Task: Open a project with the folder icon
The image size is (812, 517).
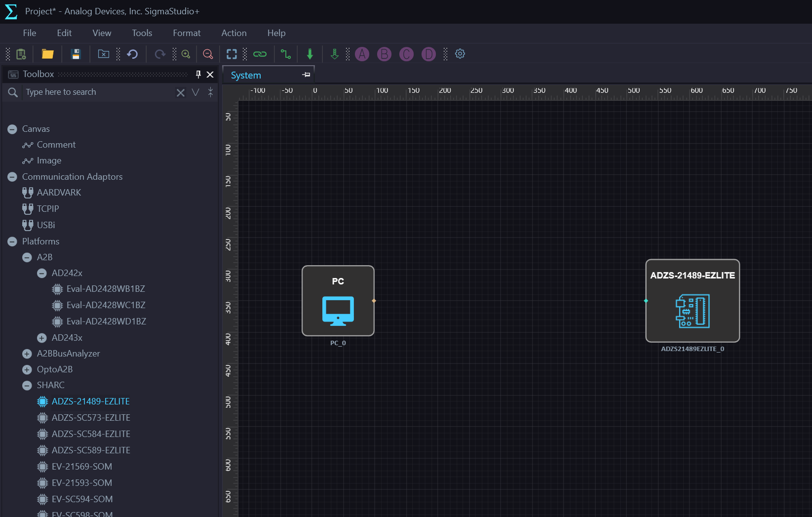Action: coord(47,54)
